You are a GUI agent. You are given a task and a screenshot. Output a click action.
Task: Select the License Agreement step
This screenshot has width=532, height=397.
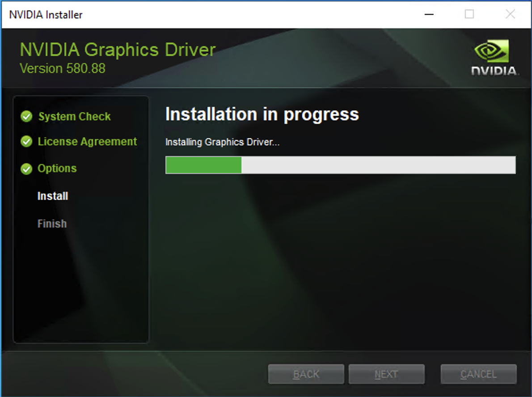pos(87,141)
